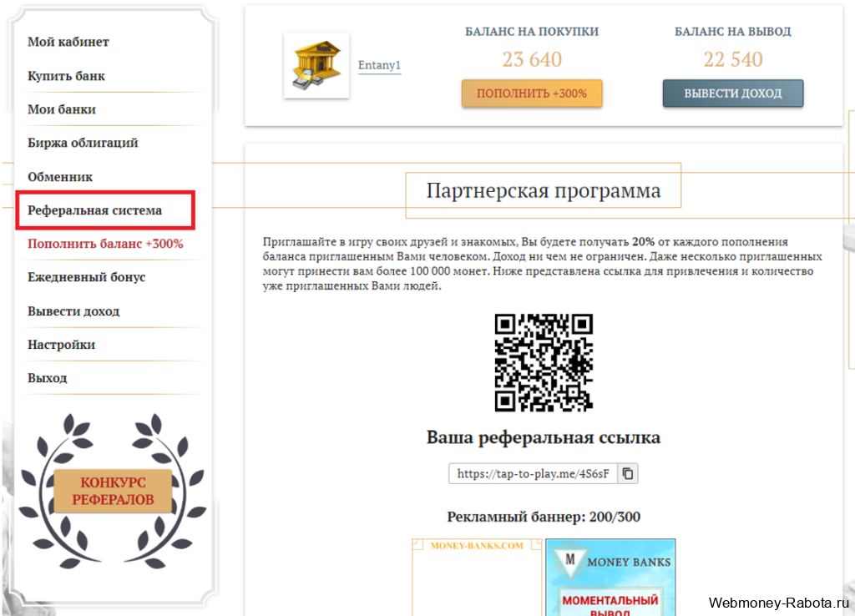Open Мой кабинет menu item
The height and width of the screenshot is (616, 855).
68,42
